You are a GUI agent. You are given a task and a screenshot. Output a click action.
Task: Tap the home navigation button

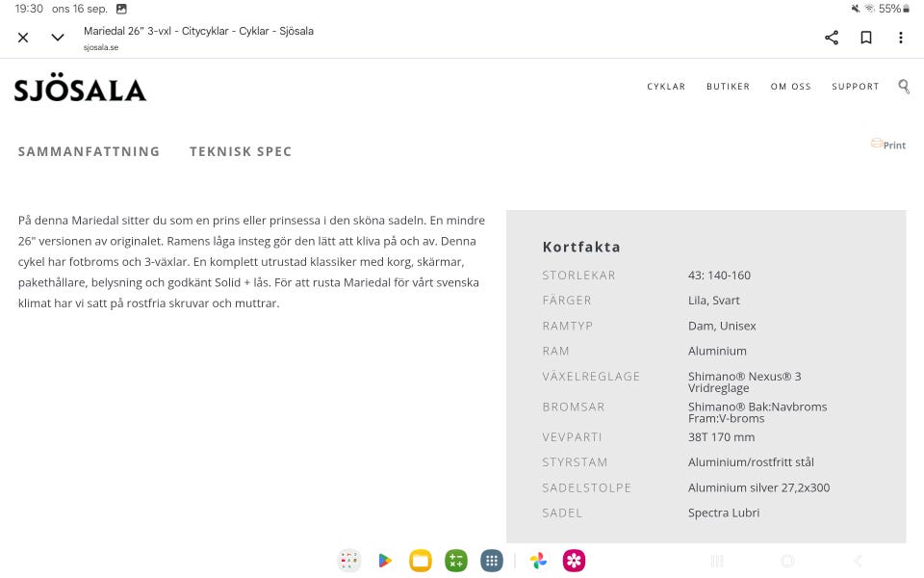[787, 561]
